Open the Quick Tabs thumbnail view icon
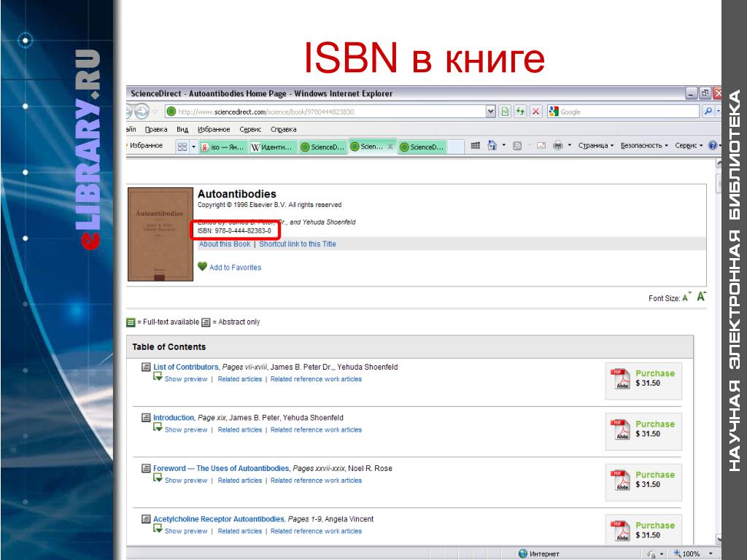 [182, 147]
